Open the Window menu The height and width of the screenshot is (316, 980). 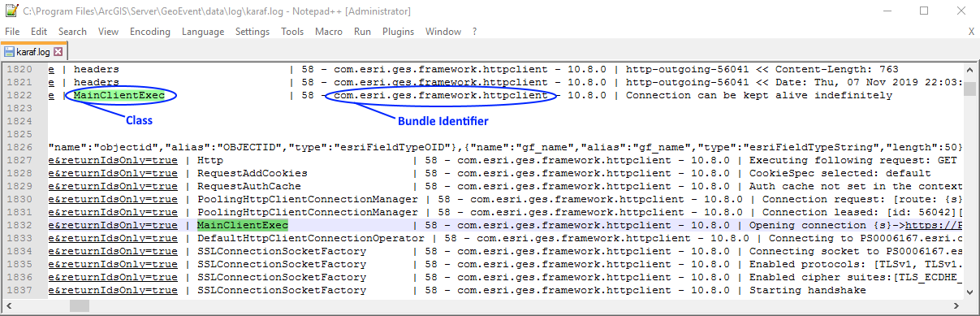[443, 32]
